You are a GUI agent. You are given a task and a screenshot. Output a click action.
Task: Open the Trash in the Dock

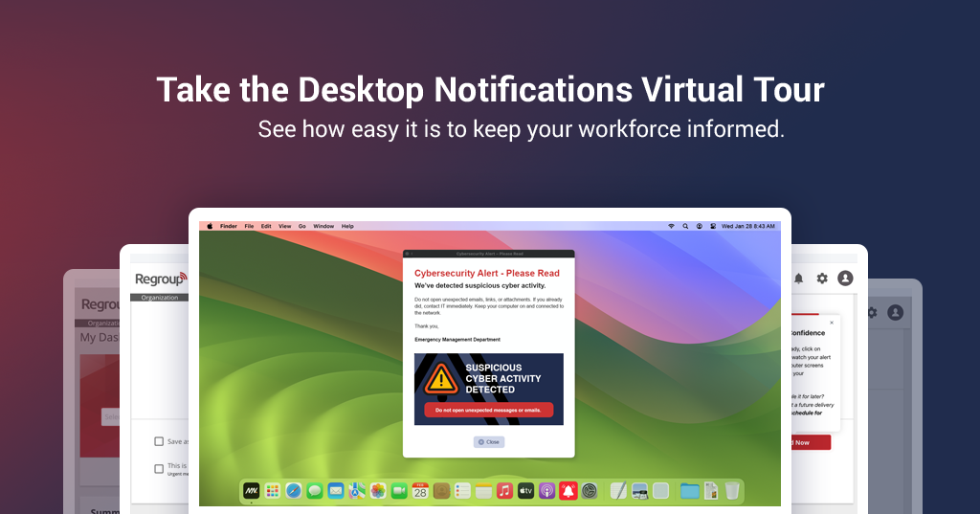pos(732,491)
